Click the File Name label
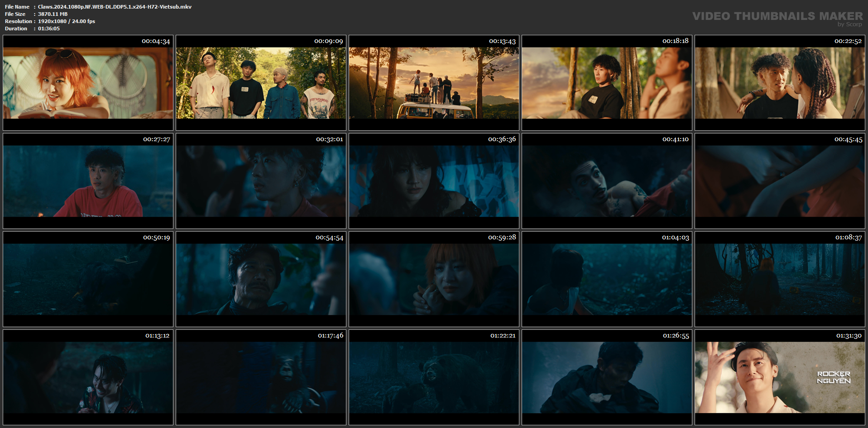Viewport: 868px width, 428px height. 17,7
